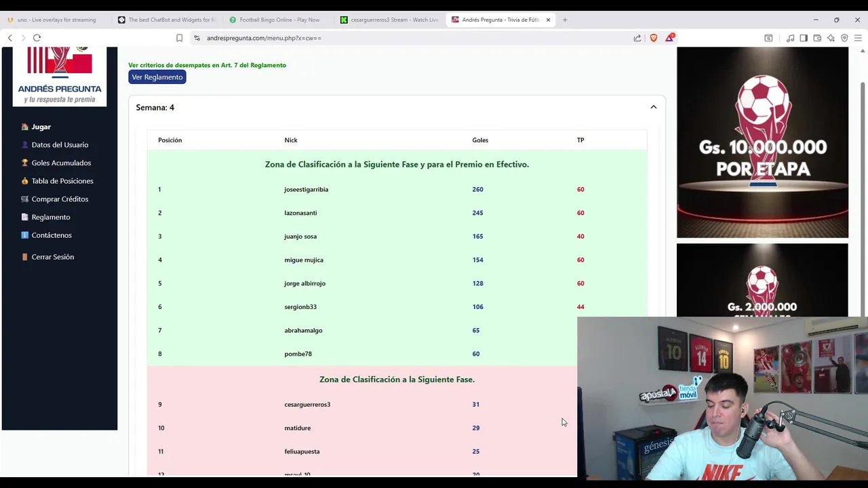Screen dimensions: 868x488
Task: Select nick 'lazonasanti' in the table
Action: tap(300, 213)
